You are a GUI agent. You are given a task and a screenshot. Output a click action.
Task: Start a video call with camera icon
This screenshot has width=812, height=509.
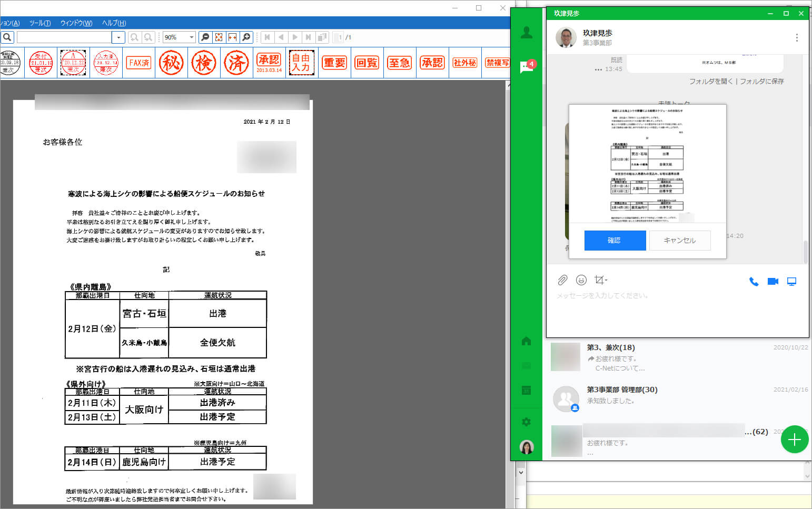pyautogui.click(x=773, y=282)
